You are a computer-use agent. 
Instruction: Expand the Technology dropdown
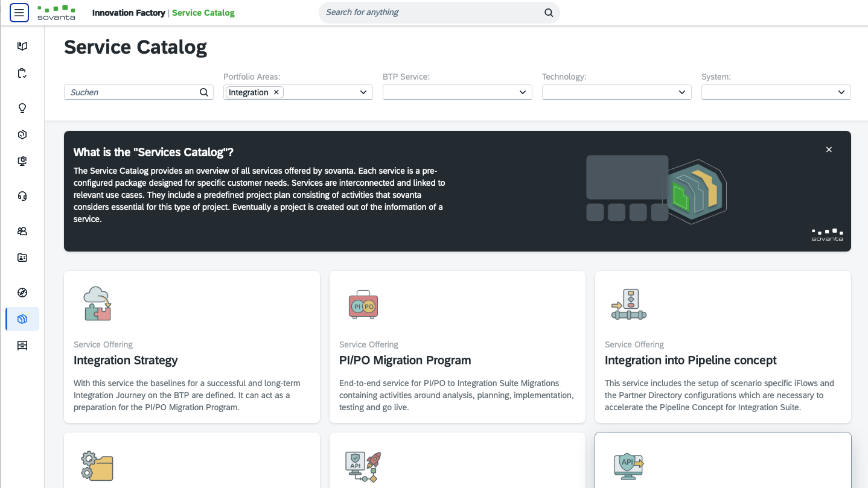(x=682, y=92)
